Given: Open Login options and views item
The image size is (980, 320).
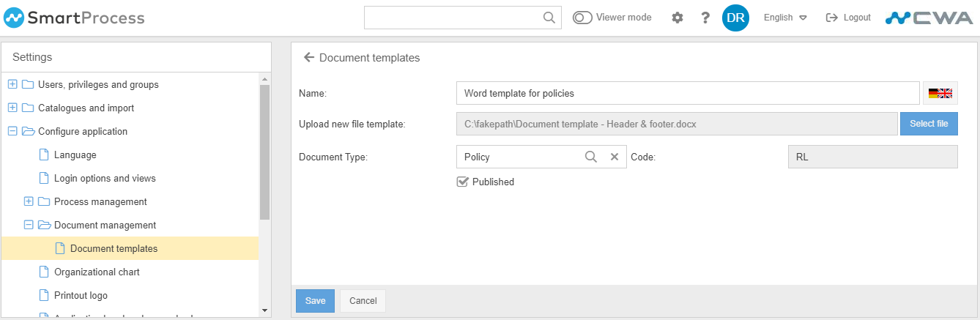Looking at the screenshot, I should coord(105,178).
